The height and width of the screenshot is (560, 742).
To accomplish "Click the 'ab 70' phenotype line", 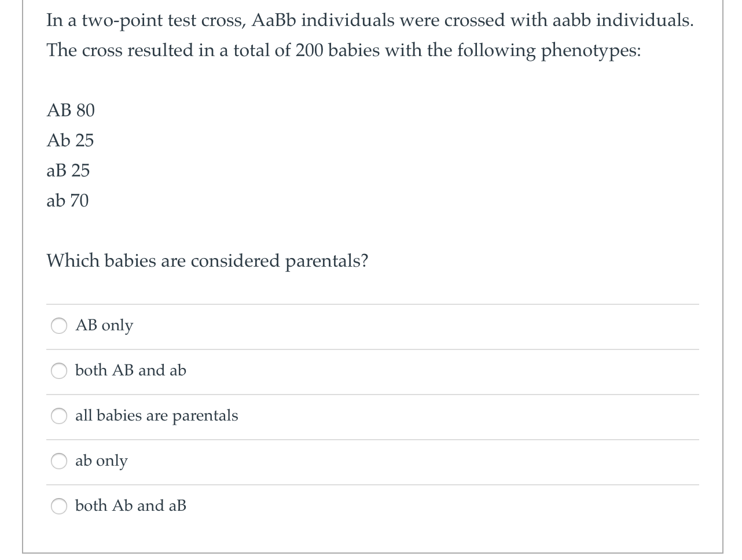I will point(67,200).
